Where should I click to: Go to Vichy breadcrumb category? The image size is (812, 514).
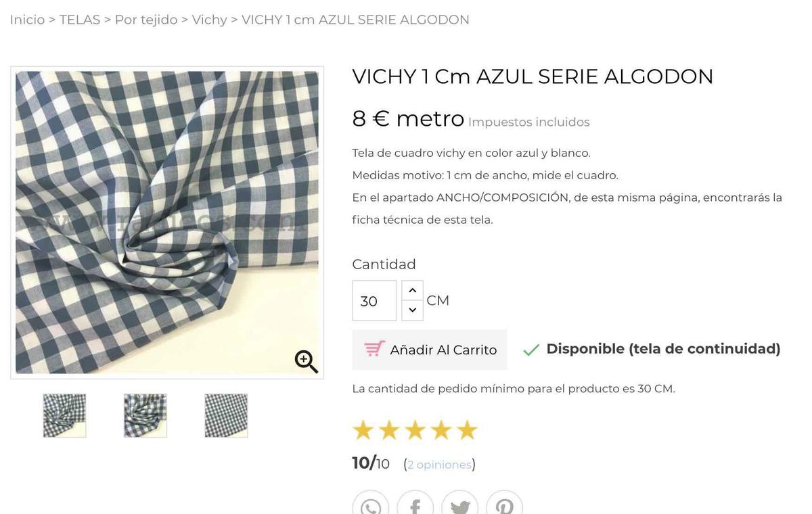click(x=209, y=20)
